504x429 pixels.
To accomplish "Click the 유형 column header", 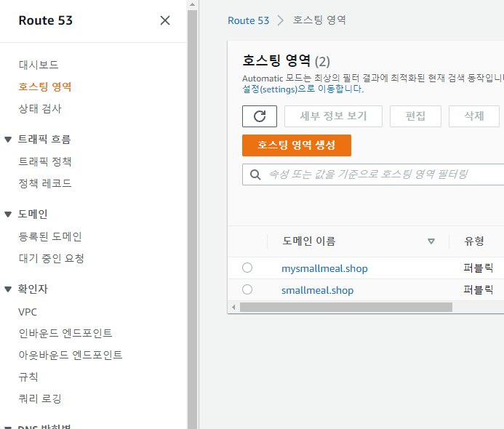I will pos(473,241).
